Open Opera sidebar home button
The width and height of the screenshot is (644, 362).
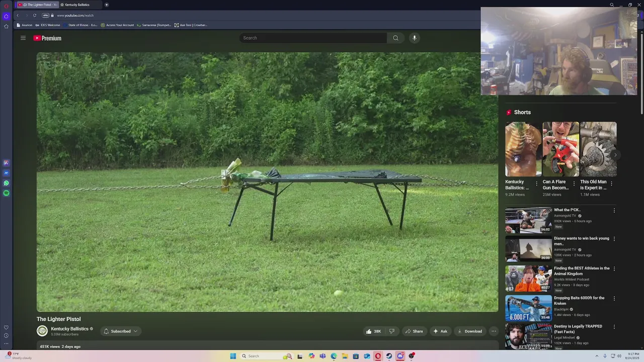tap(6, 16)
